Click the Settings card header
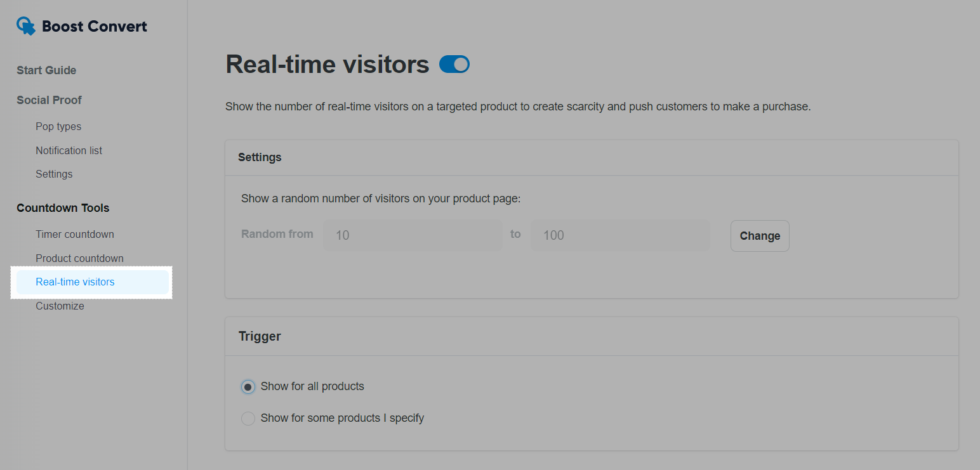The width and height of the screenshot is (980, 470). [592, 157]
